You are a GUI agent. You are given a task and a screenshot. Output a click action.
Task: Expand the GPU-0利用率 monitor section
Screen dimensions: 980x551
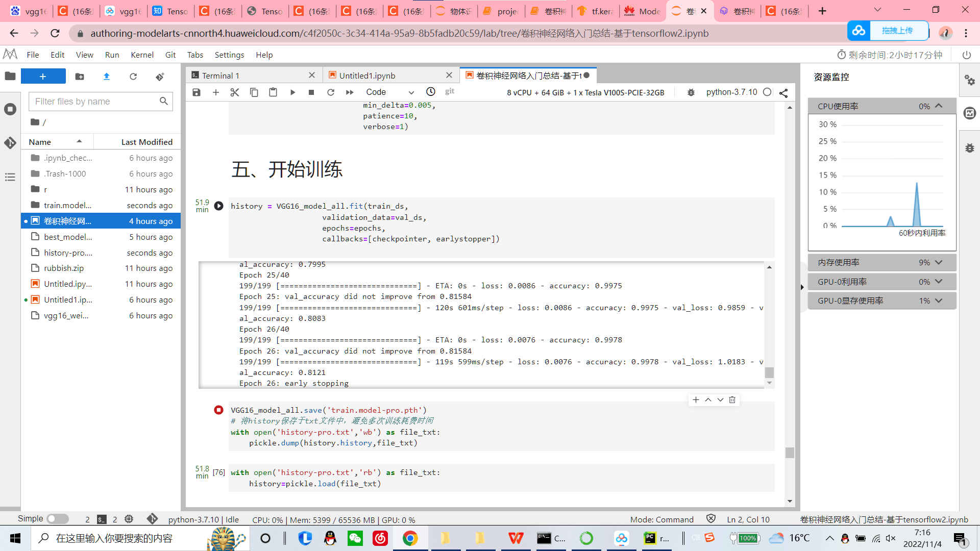click(x=938, y=282)
